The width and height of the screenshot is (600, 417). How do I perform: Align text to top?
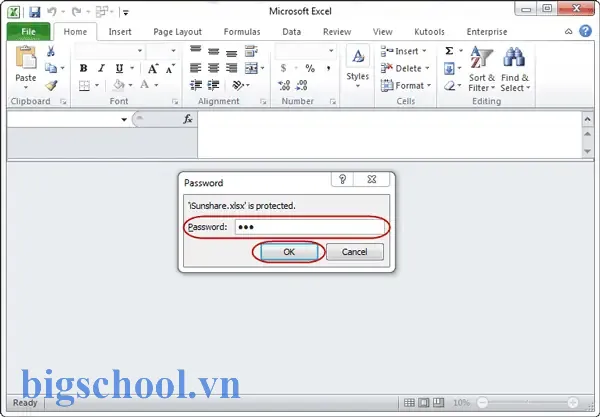coord(196,50)
